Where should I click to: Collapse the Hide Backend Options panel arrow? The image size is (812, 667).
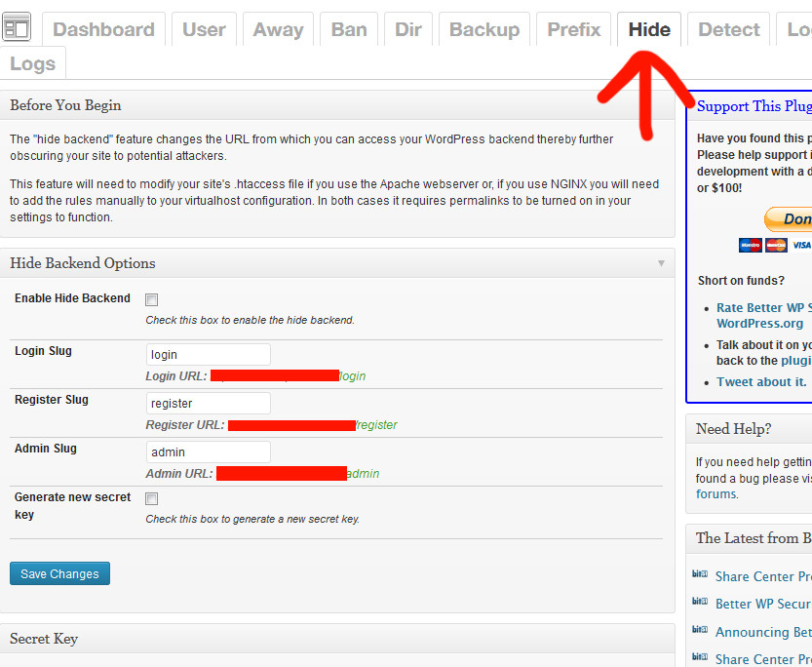(661, 263)
